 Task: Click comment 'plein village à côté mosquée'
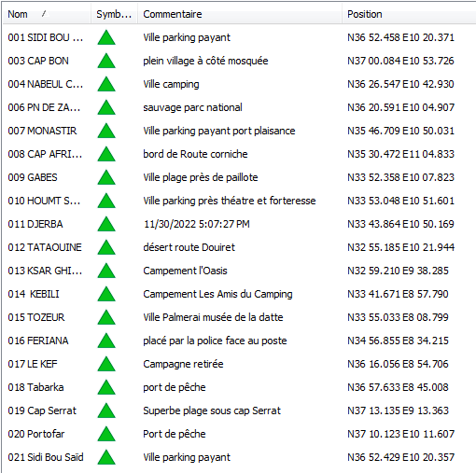tap(205, 61)
